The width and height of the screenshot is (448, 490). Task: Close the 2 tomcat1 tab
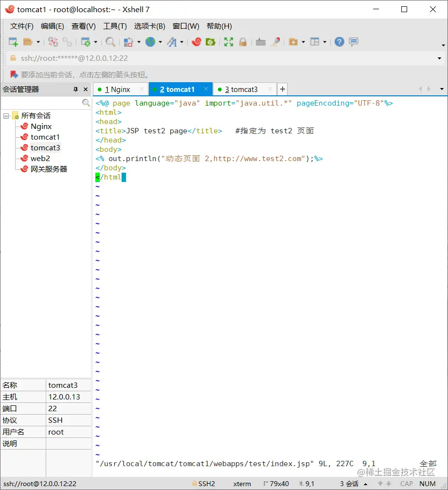pyautogui.click(x=206, y=89)
